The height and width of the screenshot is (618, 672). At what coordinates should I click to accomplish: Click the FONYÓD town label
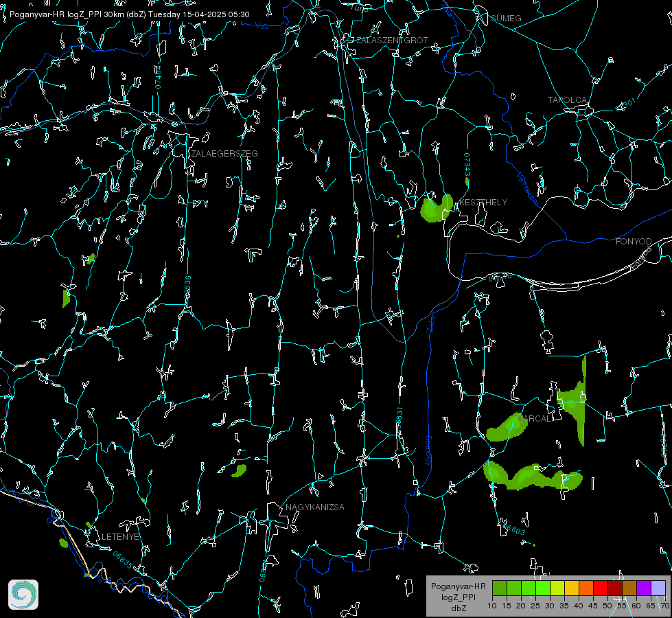(x=634, y=242)
